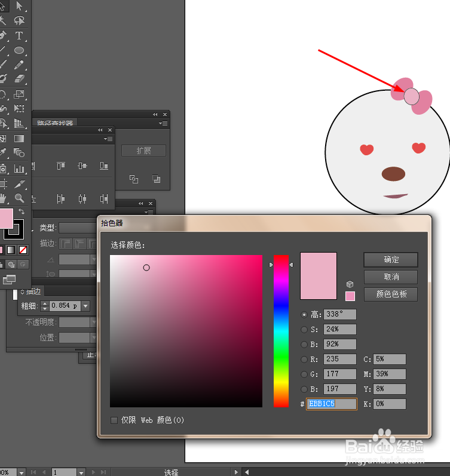Change the screen mode
450x476 pixels.
coord(9,280)
